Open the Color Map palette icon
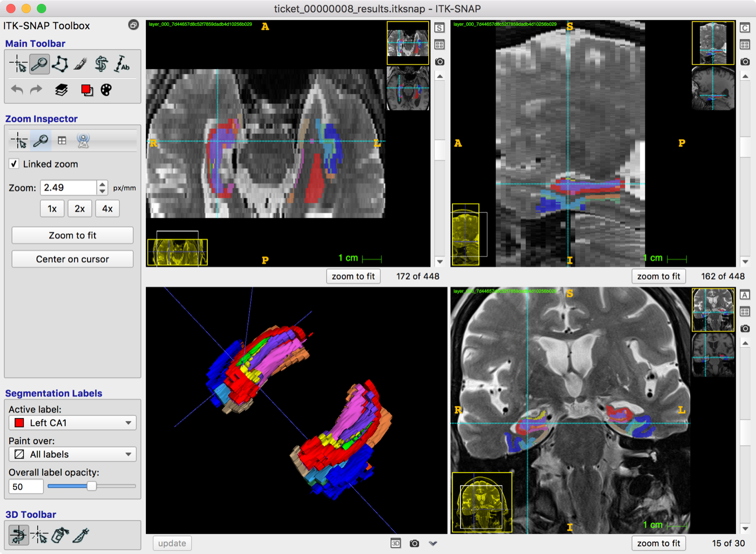The width and height of the screenshot is (756, 554). click(106, 90)
